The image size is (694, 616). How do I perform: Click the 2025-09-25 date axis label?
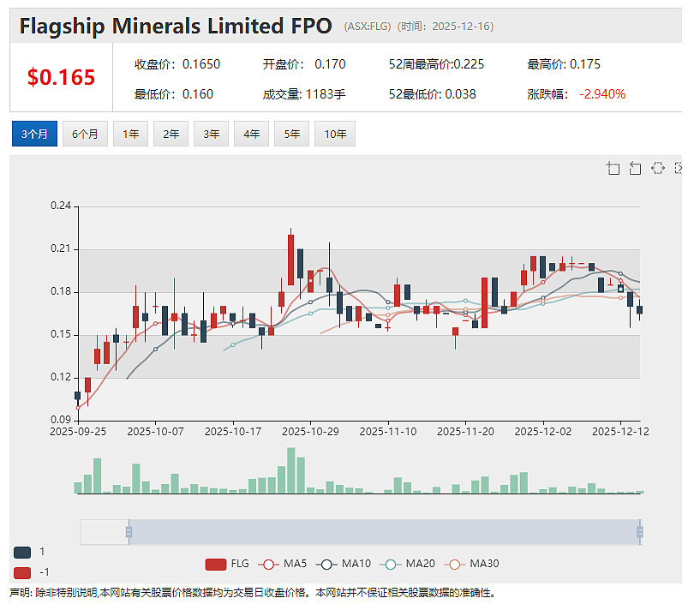click(78, 432)
